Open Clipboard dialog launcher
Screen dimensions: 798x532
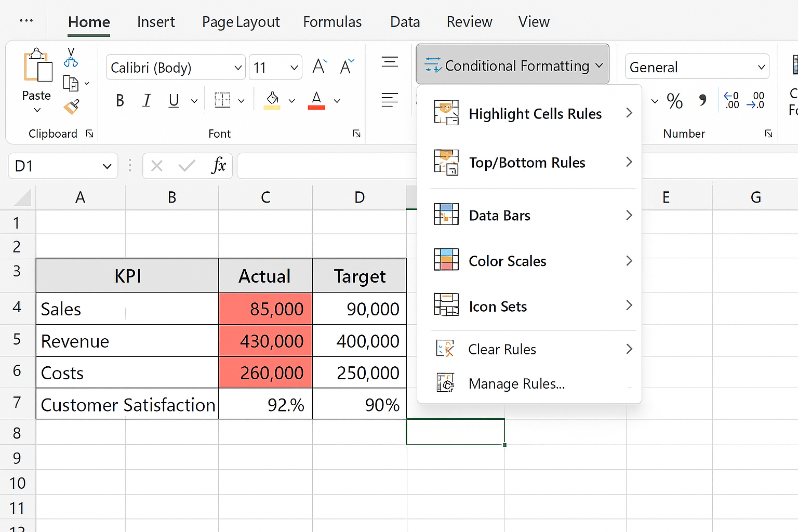click(89, 134)
